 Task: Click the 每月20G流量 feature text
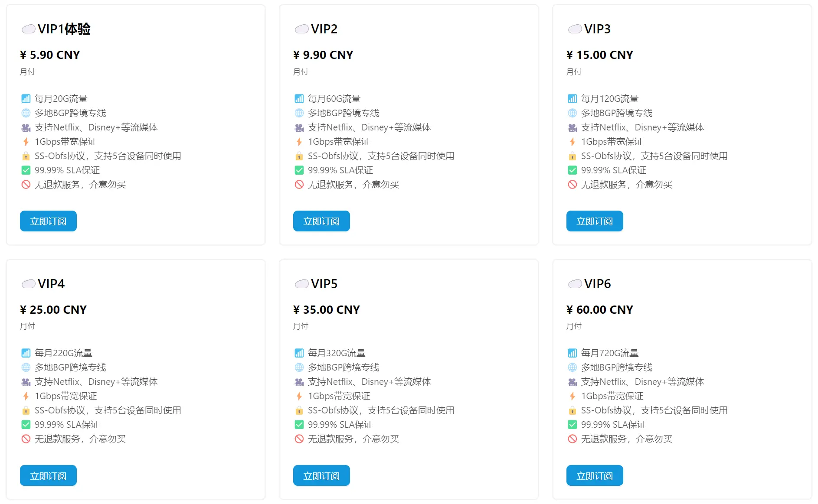click(61, 99)
